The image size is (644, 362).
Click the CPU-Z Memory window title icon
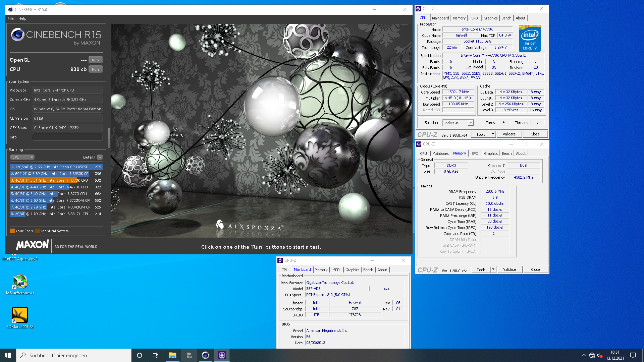click(x=419, y=144)
